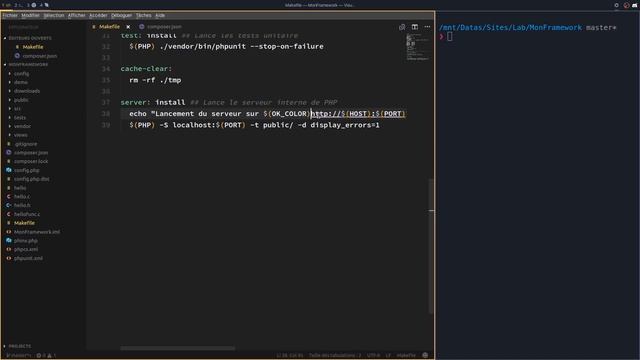The height and width of the screenshot is (360, 640).
Task: Open the phpunit.xml file
Action: coord(28,258)
